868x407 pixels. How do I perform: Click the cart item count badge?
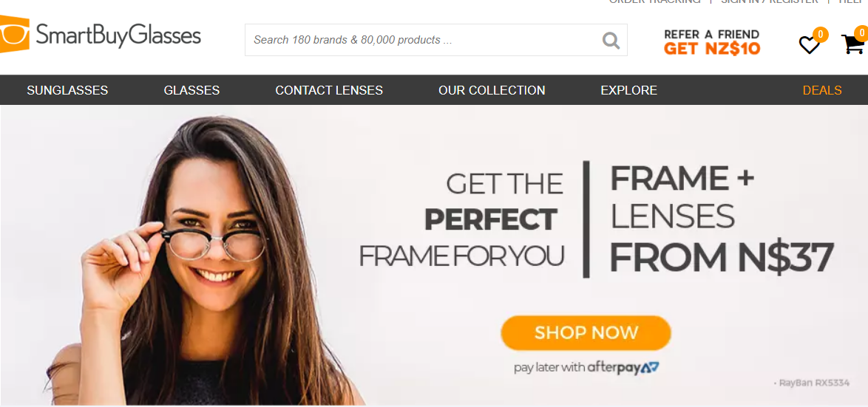click(x=861, y=34)
